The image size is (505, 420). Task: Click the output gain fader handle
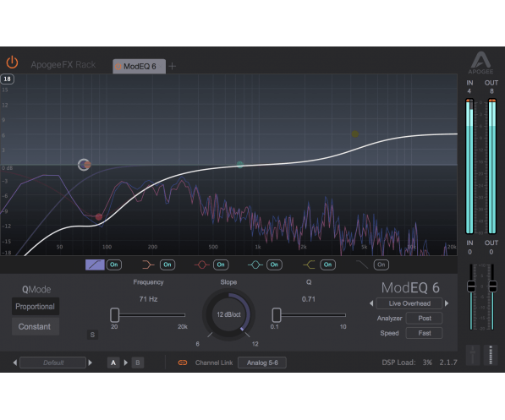tap(493, 286)
